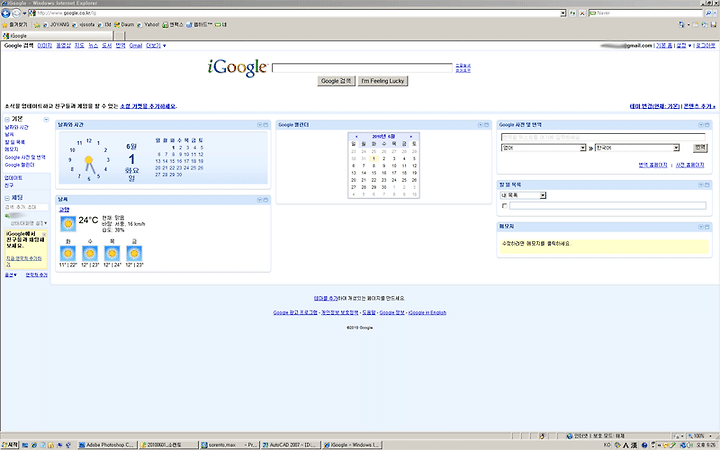Image resolution: width=720 pixels, height=450 pixels.
Task: Click the add-to-favorites-bar star icon
Action: tap(37, 25)
